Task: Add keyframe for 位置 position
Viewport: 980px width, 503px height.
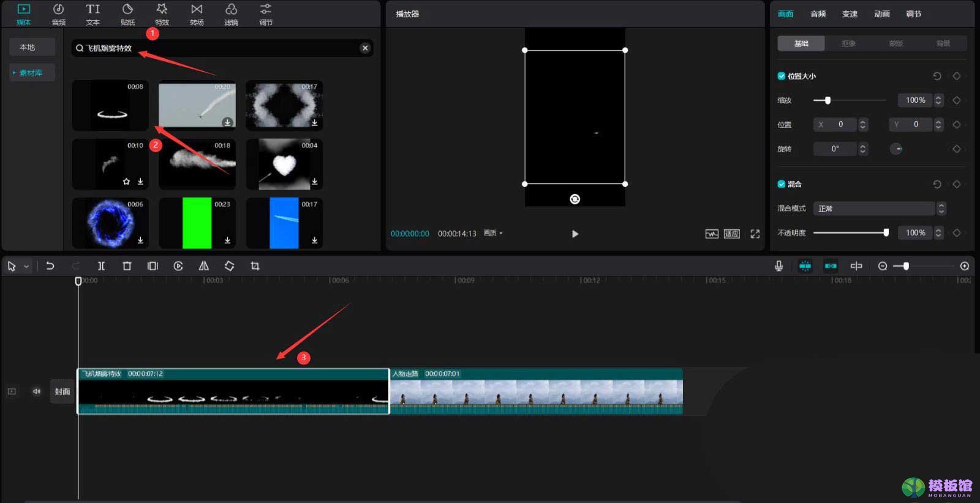Action: click(x=957, y=124)
